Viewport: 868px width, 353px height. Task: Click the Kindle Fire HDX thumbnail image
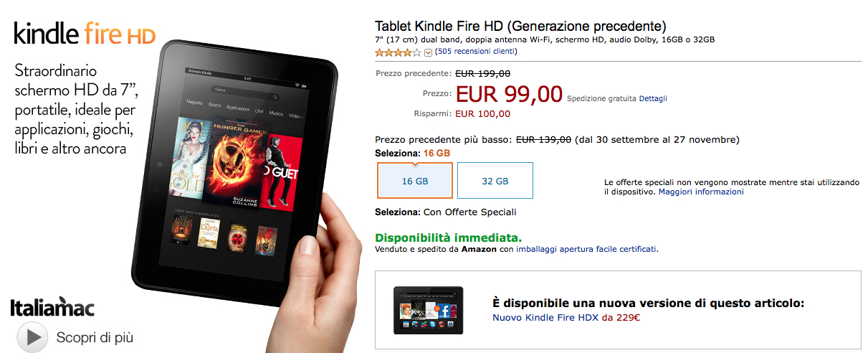[427, 310]
